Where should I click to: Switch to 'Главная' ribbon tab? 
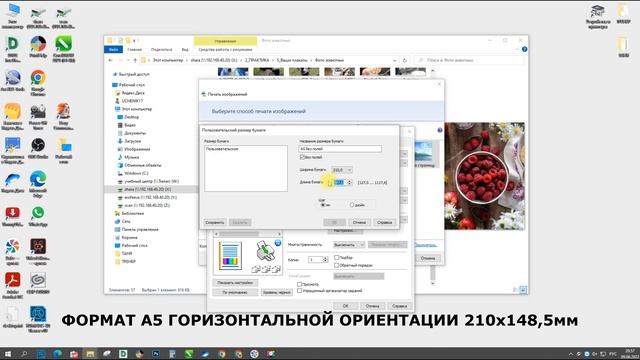click(x=134, y=49)
